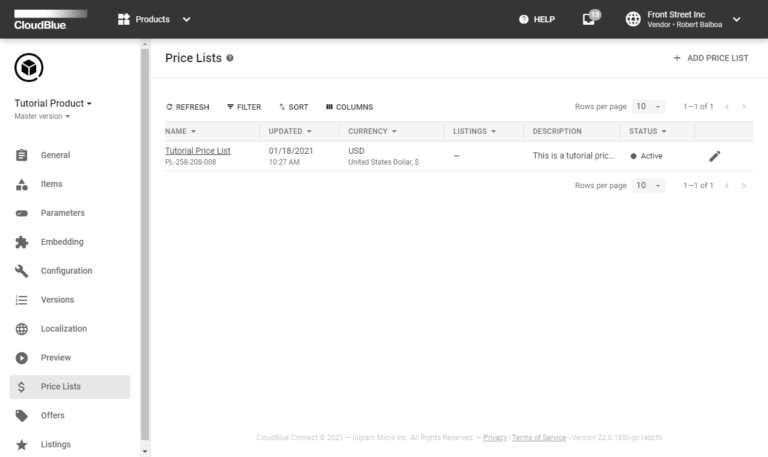The width and height of the screenshot is (768, 457).
Task: Open the Tutorial Price List link
Action: point(197,151)
